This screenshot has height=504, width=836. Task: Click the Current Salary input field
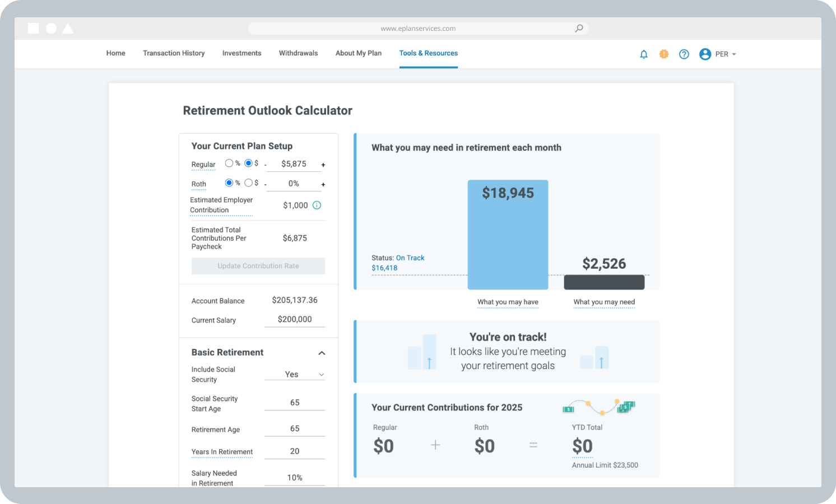pyautogui.click(x=295, y=320)
